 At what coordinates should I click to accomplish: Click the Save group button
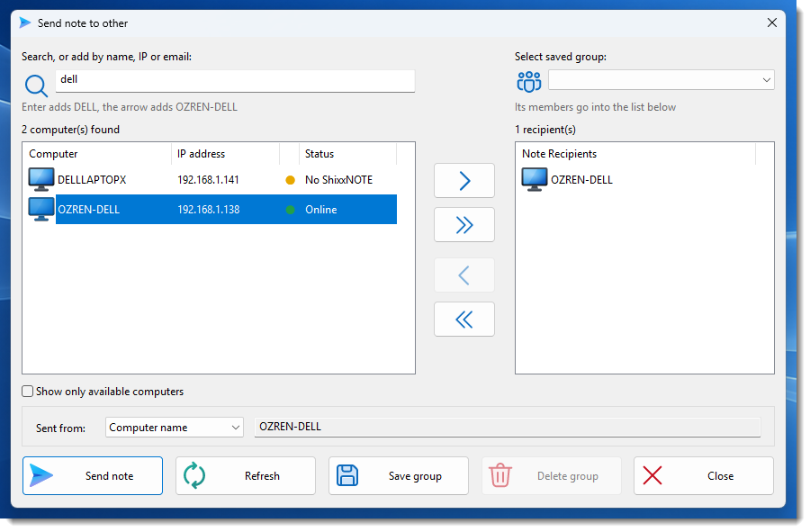pyautogui.click(x=399, y=475)
